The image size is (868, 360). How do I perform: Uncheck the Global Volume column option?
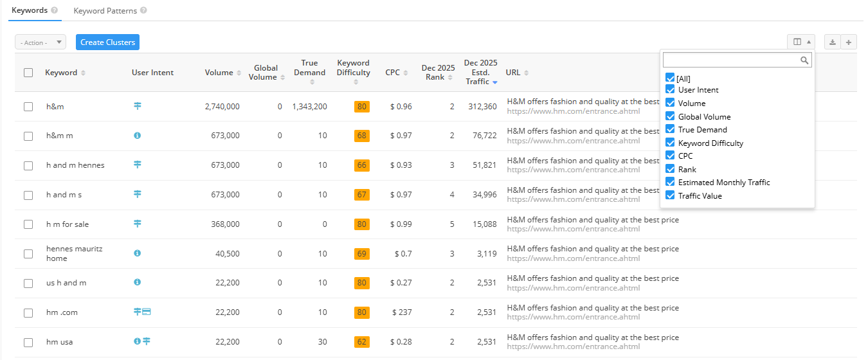670,116
